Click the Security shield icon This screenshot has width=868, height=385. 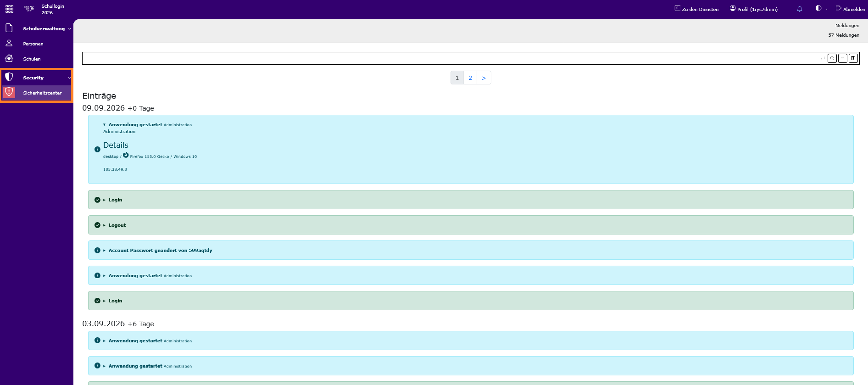coord(9,77)
